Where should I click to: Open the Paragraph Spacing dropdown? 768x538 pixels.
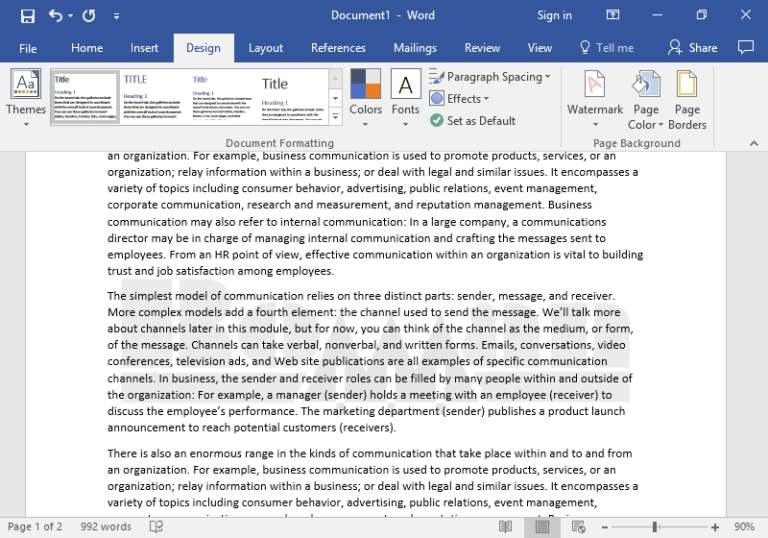click(x=490, y=77)
